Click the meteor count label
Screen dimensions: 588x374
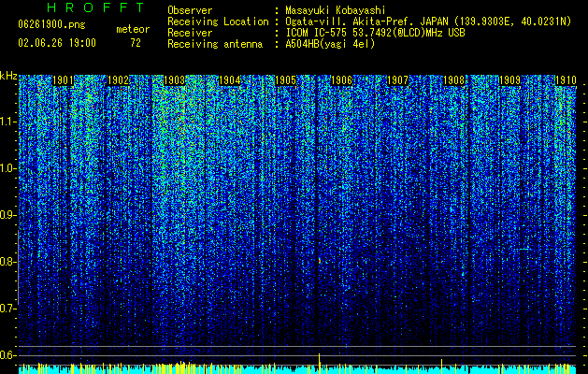(x=133, y=29)
